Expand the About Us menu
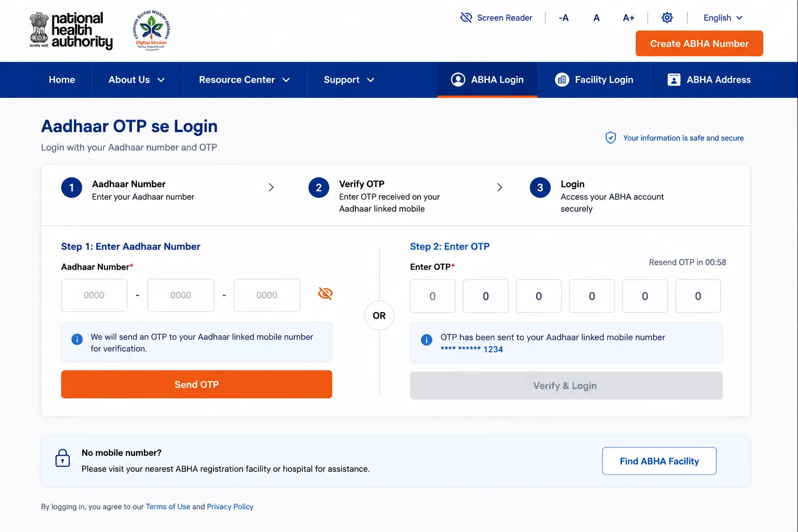The width and height of the screenshot is (798, 532). coord(137,80)
